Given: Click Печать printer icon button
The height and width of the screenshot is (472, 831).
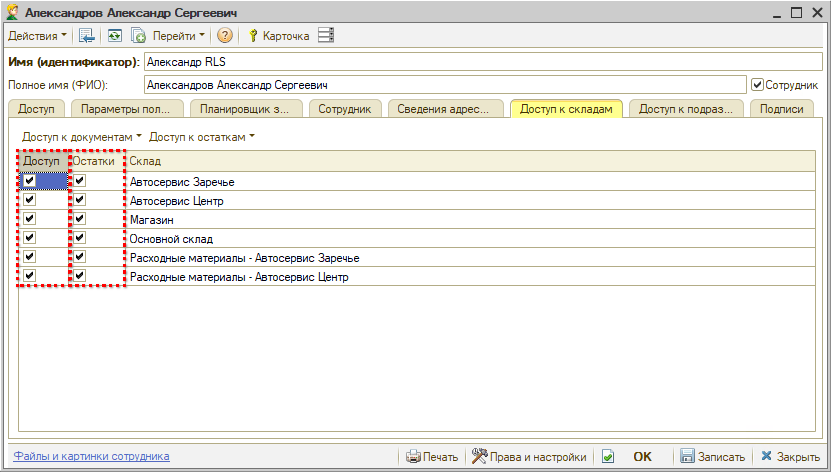Looking at the screenshot, I should pos(432,456).
